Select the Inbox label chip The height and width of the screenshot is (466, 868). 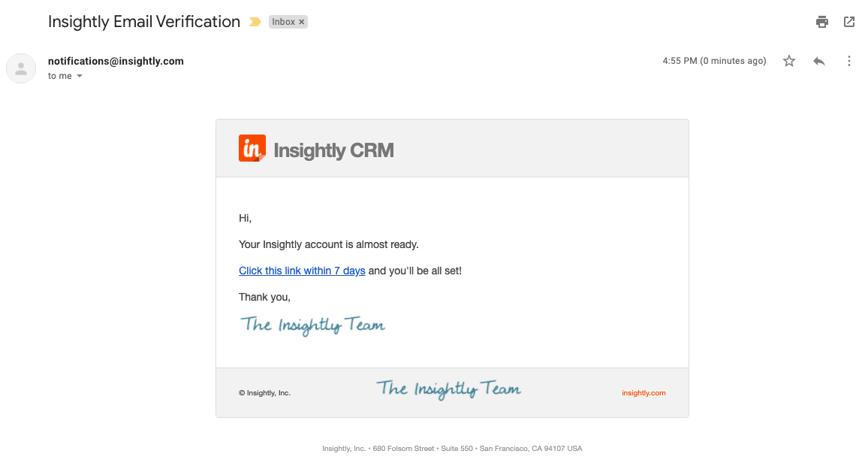pos(283,22)
